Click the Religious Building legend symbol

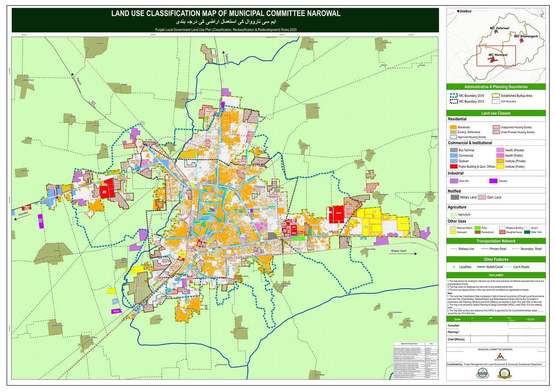click(x=502, y=228)
